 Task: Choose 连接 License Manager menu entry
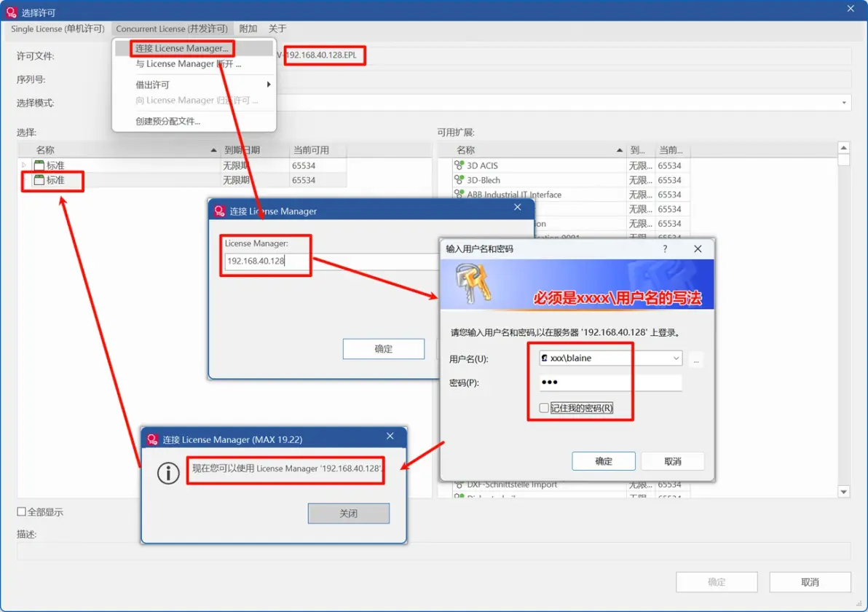pyautogui.click(x=181, y=48)
